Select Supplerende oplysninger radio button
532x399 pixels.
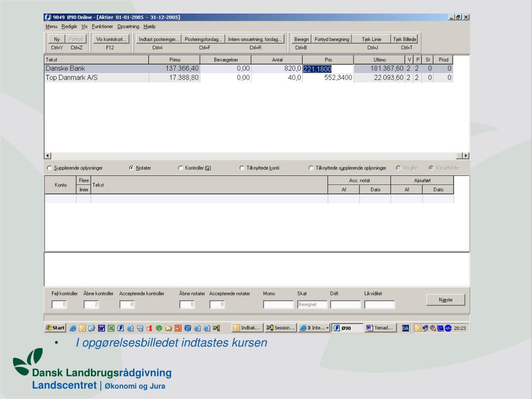tap(49, 168)
